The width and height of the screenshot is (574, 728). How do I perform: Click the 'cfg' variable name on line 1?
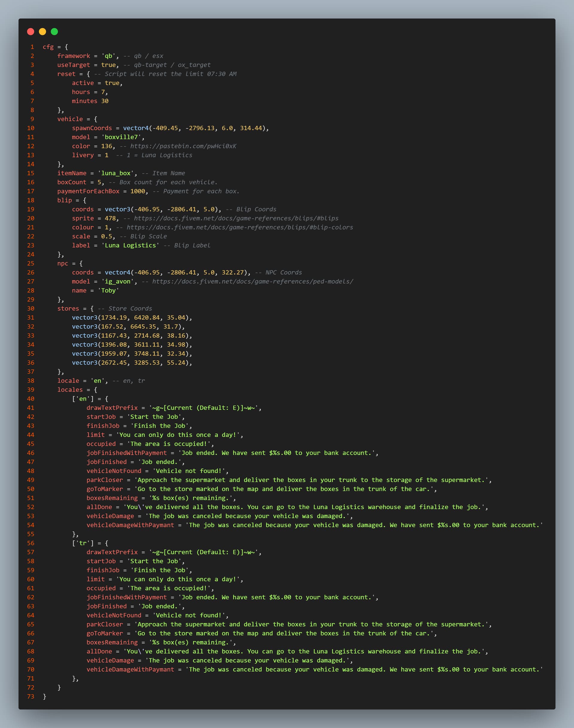(48, 47)
